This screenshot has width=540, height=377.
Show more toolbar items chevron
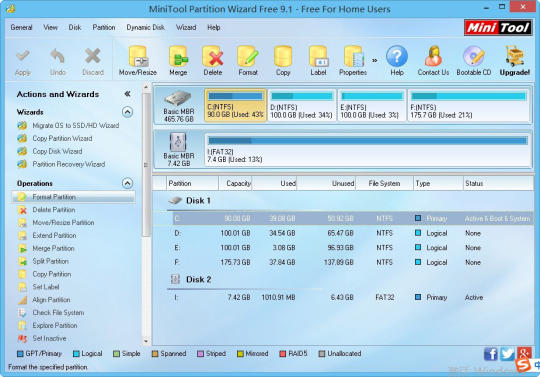coord(375,61)
